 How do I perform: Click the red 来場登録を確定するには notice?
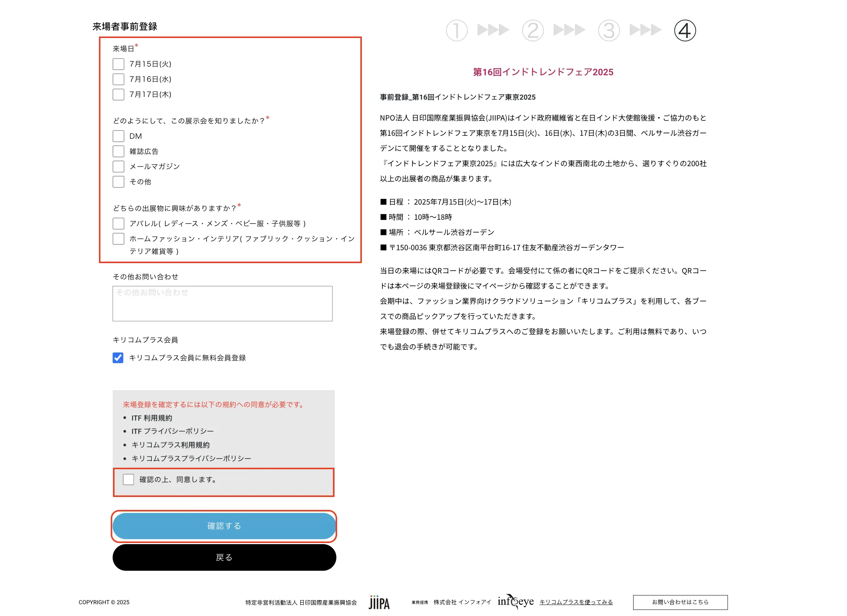pos(213,405)
